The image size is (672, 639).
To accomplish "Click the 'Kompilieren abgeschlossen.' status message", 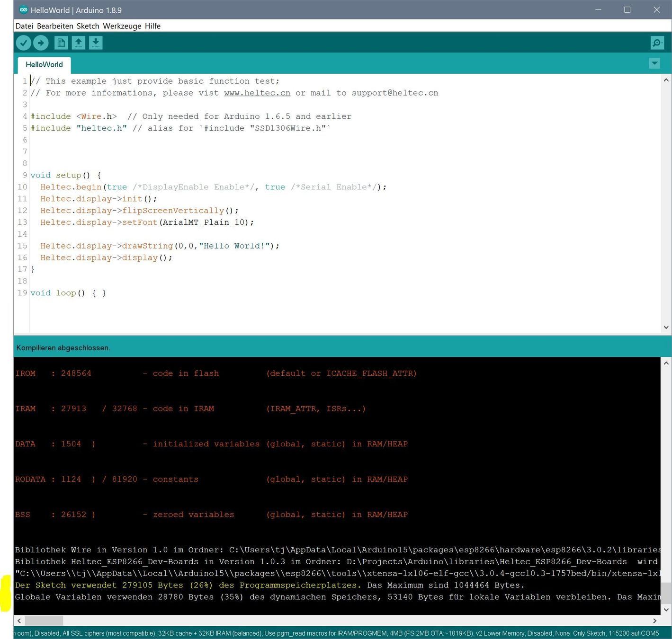I will pyautogui.click(x=63, y=348).
